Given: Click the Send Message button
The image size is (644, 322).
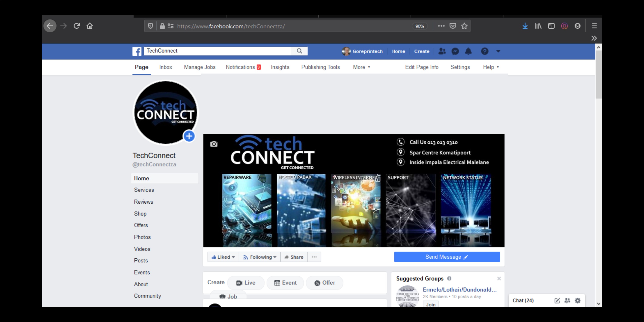Looking at the screenshot, I should click(x=447, y=257).
